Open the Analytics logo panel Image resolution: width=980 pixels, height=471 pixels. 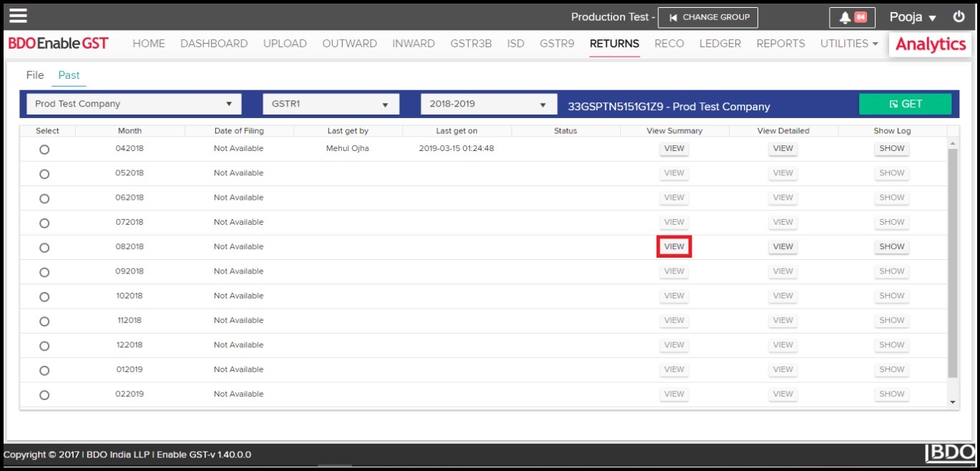click(x=930, y=44)
